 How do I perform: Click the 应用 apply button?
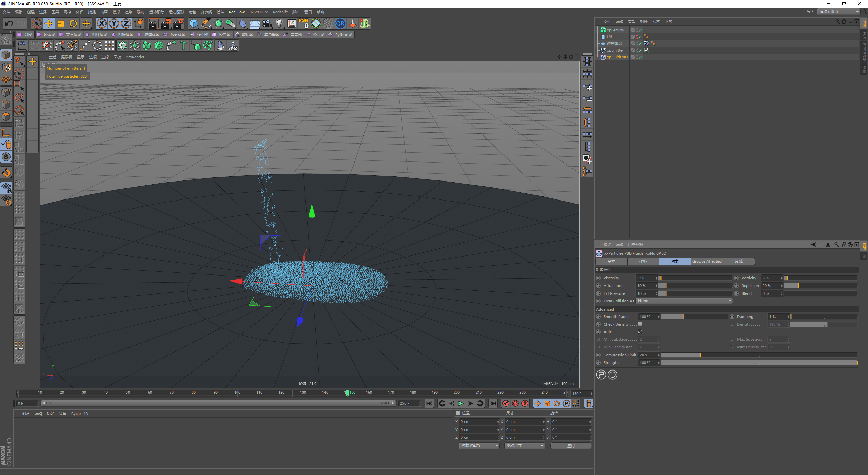tap(571, 446)
